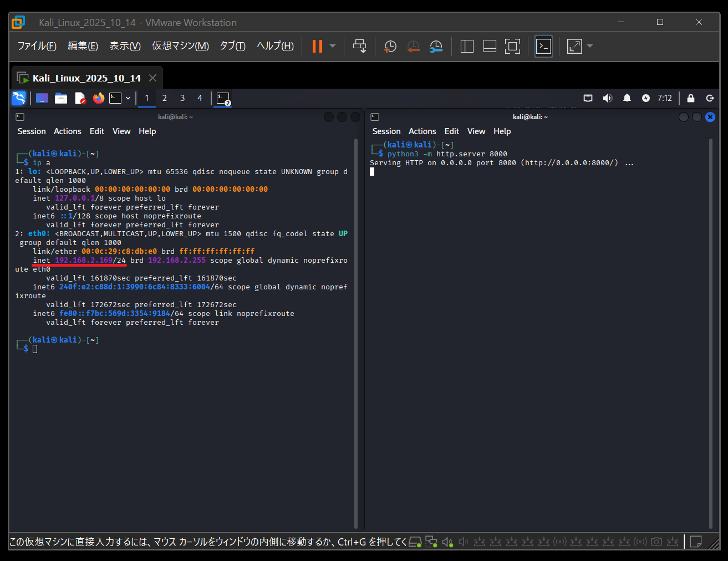Expand the stretch guest view dropdown arrow
Screen dimensions: 728x561
coord(590,46)
